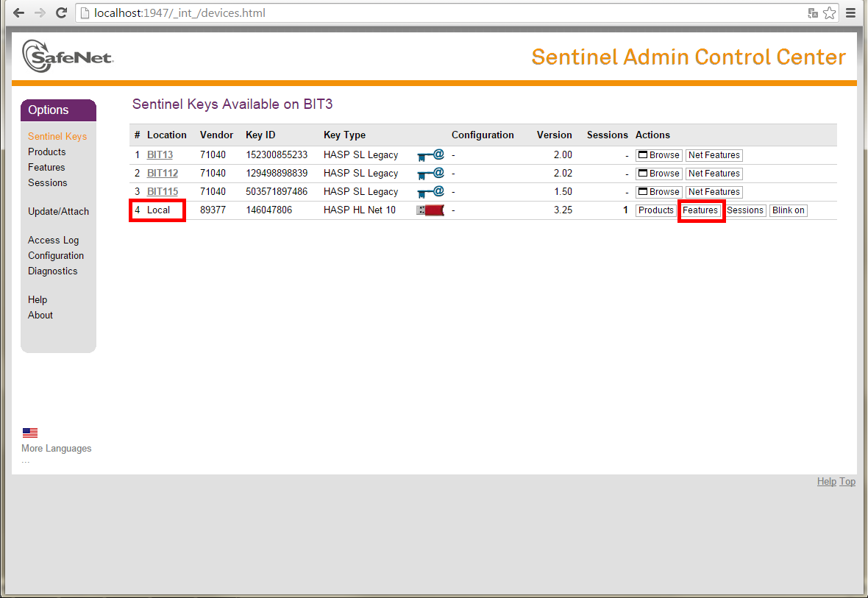
Task: Select the Local location cell
Action: pyautogui.click(x=158, y=210)
